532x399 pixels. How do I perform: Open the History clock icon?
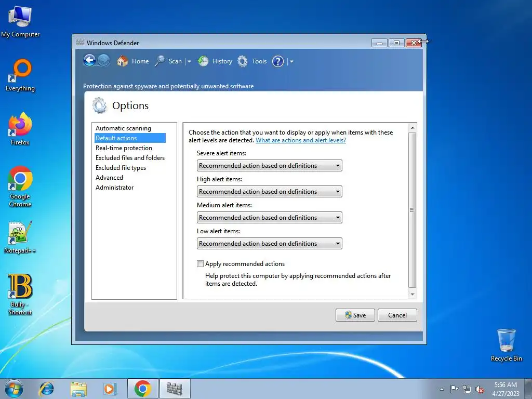pyautogui.click(x=203, y=61)
